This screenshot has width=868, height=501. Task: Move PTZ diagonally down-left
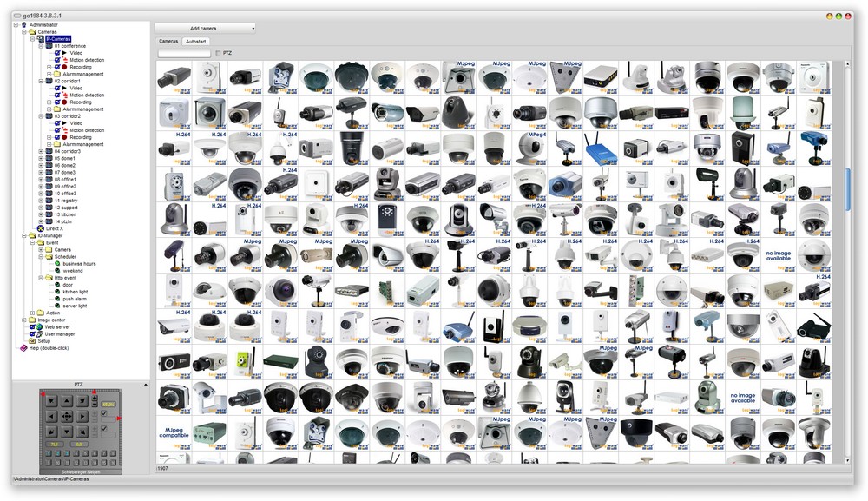51,432
